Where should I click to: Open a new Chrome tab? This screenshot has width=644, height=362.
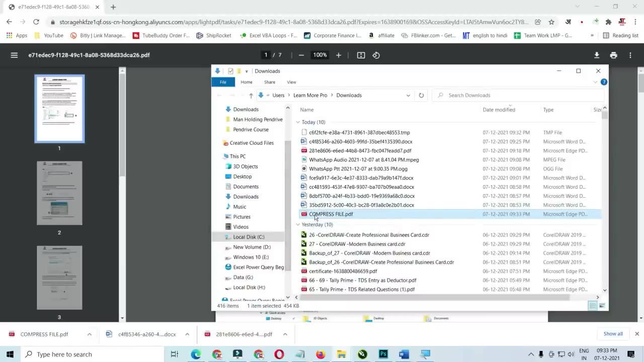113,7
